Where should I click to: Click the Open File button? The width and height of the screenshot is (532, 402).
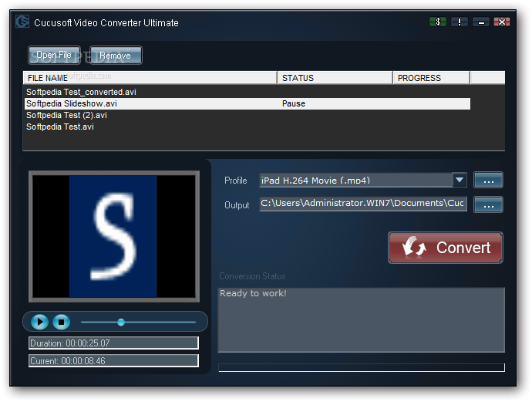pyautogui.click(x=54, y=55)
